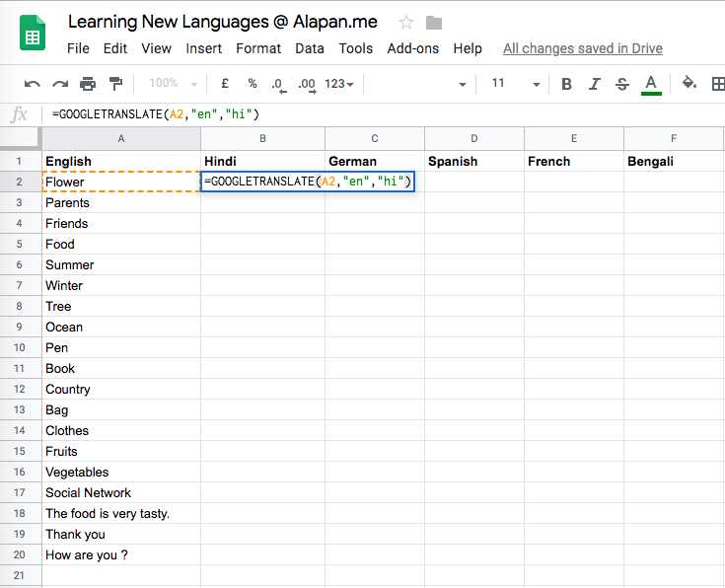Screen dimensions: 725x588
Task: Select the entire sheet via corner box
Action: (x=19, y=138)
